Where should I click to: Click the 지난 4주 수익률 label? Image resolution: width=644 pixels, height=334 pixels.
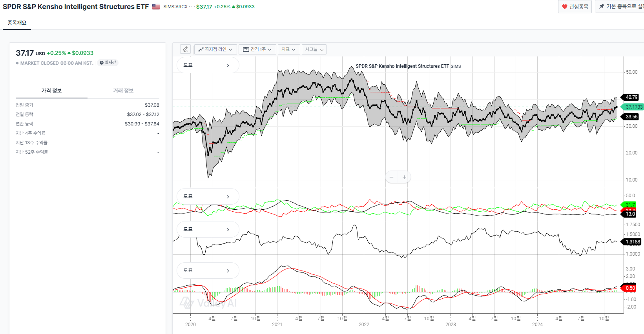31,133
